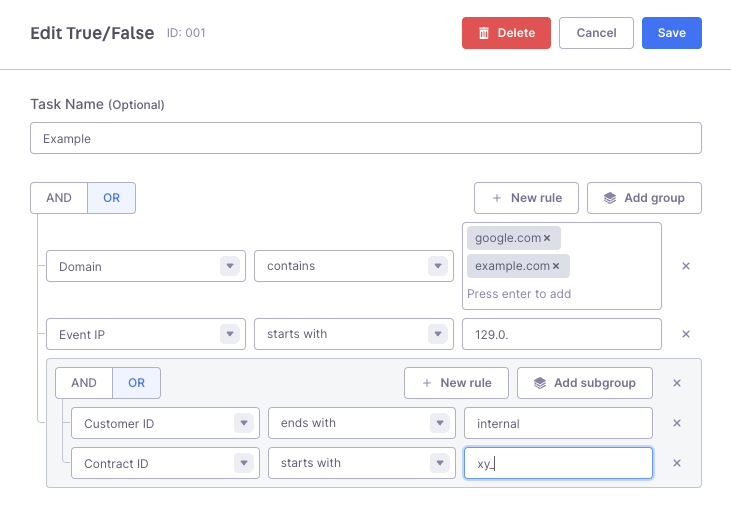Open the 'ends with' operator dropdown

[x=438, y=423]
